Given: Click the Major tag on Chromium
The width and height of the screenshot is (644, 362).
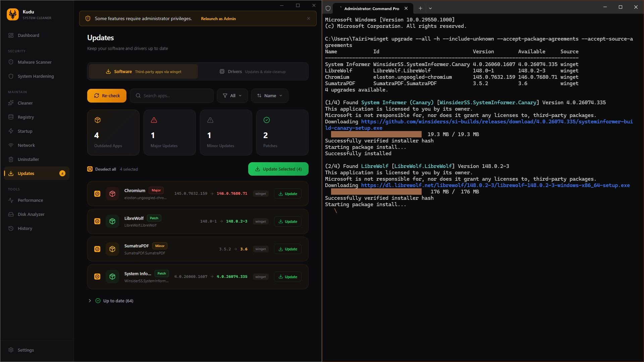Looking at the screenshot, I should pos(156,190).
